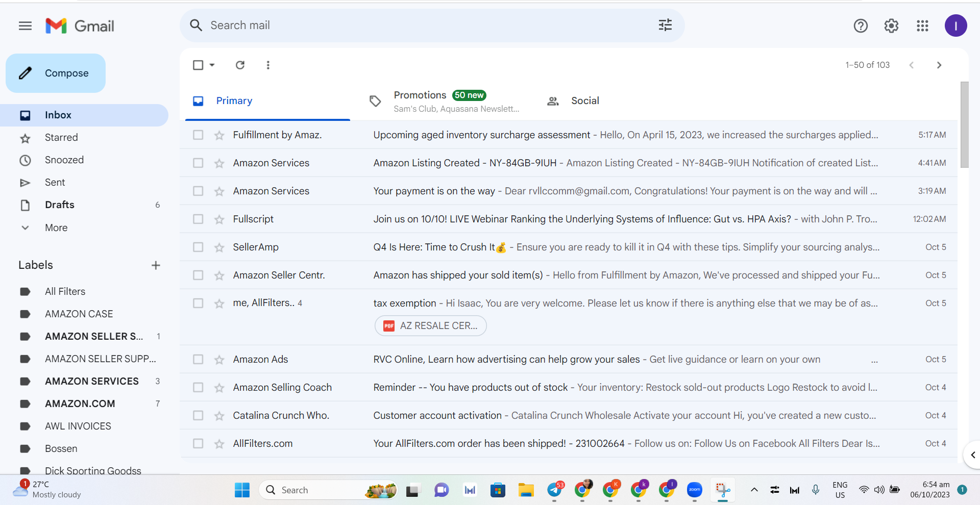This screenshot has height=505, width=980.
Task: Open the weather widget
Action: pos(47,489)
